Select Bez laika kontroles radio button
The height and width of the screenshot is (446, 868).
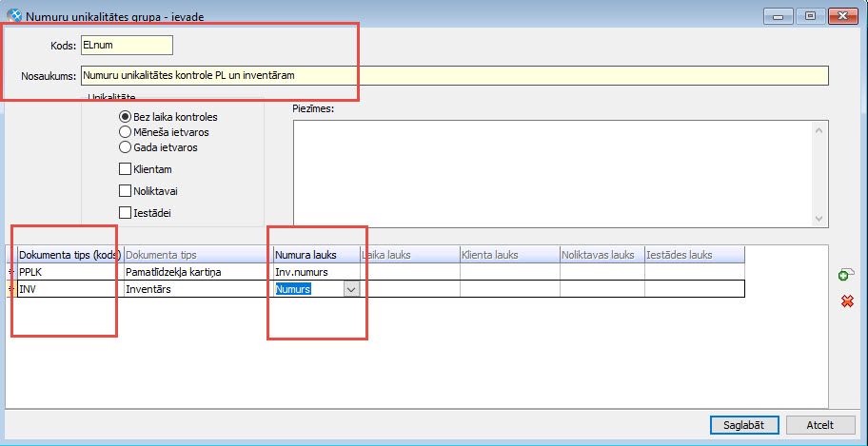pyautogui.click(x=125, y=117)
